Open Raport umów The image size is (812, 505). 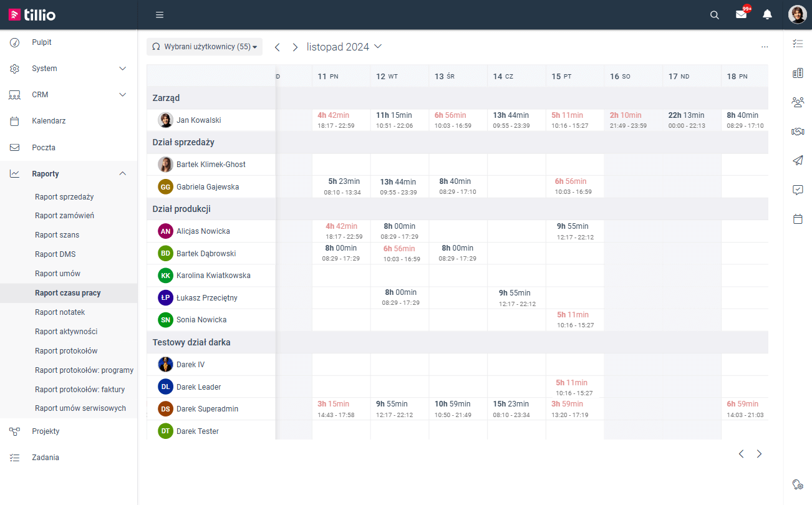point(57,274)
